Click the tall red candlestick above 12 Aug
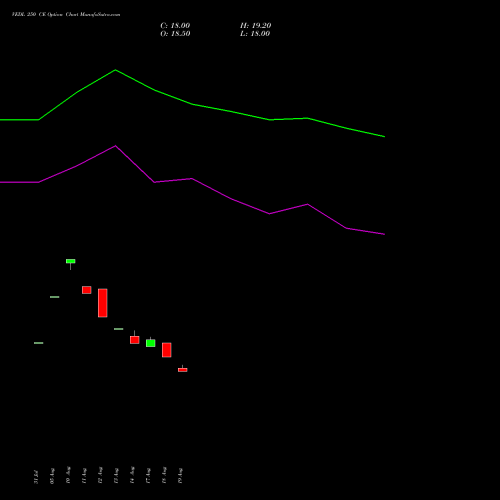The height and width of the screenshot is (500, 500). pyautogui.click(x=103, y=303)
